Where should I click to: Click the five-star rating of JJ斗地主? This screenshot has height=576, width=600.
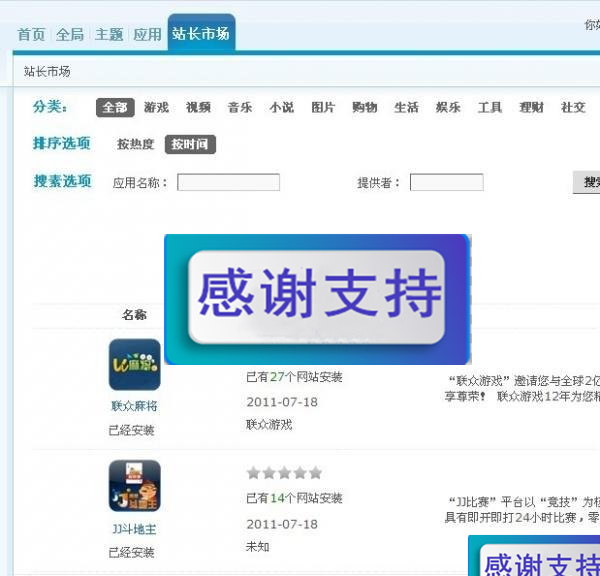[284, 473]
